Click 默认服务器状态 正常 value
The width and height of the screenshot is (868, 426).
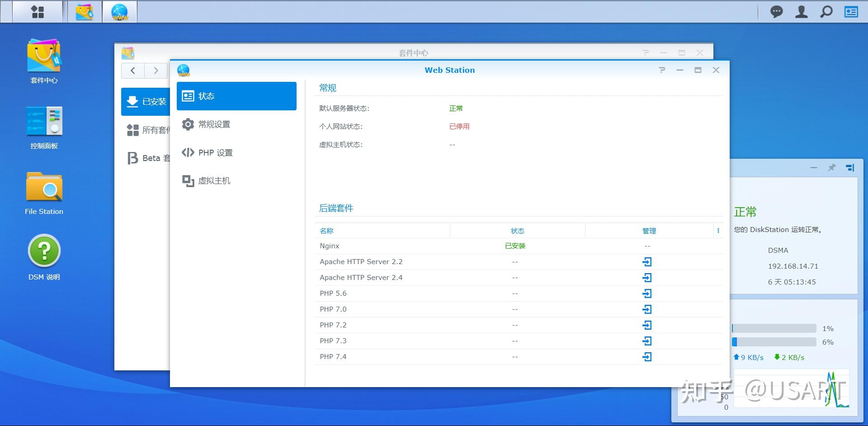click(x=456, y=109)
